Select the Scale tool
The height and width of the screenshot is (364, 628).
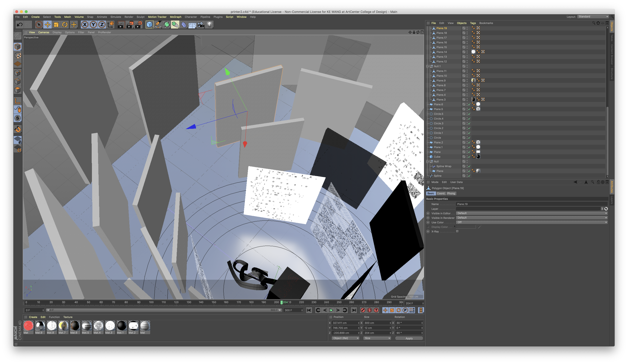click(x=56, y=24)
